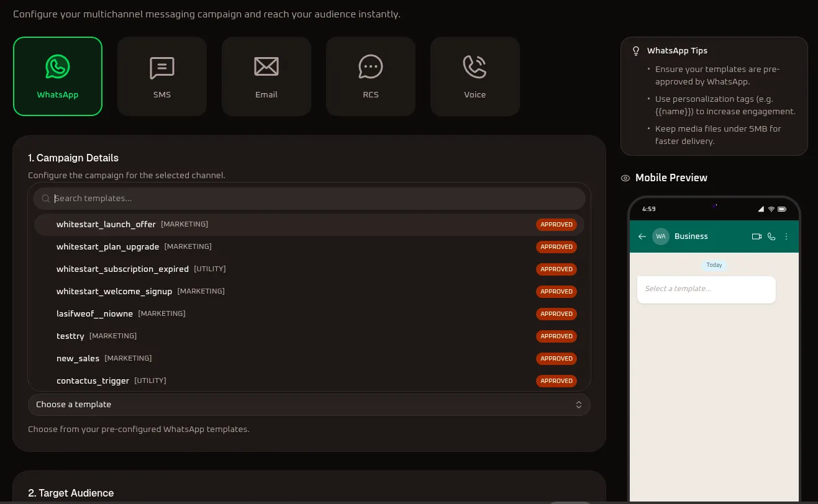Open the Choose a template dropdown
Screen dimensions: 818x504
point(309,405)
